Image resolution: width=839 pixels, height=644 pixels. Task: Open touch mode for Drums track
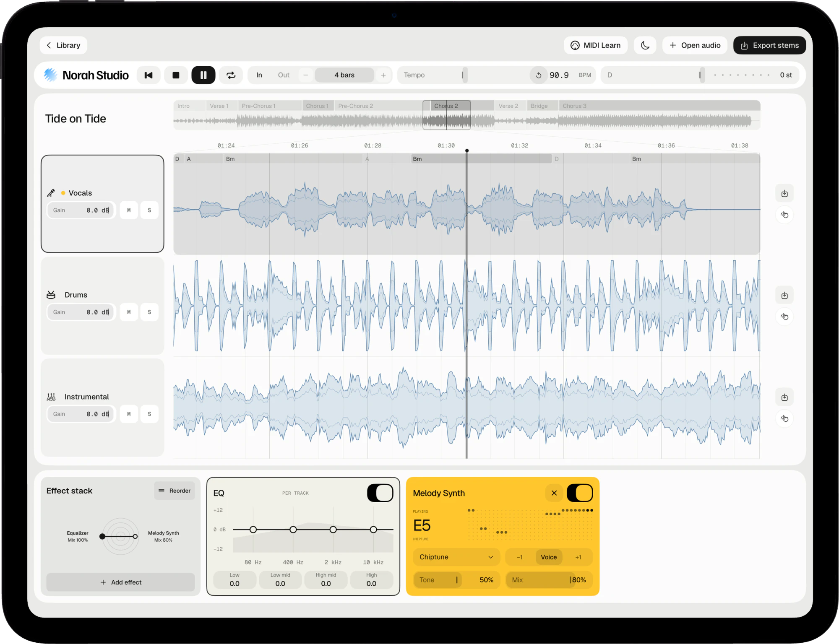point(784,317)
